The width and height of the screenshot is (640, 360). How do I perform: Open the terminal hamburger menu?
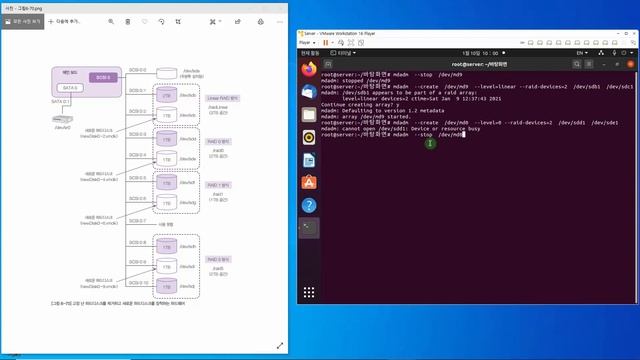coord(589,64)
